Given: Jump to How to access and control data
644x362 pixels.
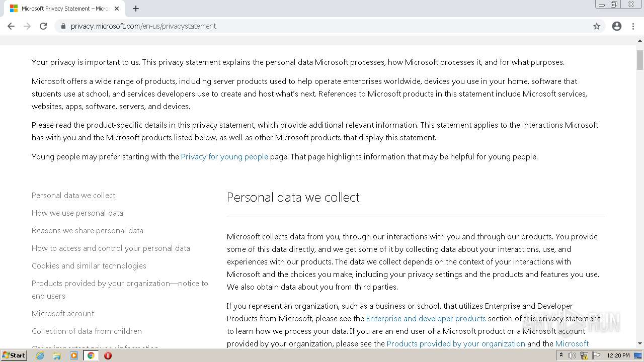Looking at the screenshot, I should [x=111, y=248].
